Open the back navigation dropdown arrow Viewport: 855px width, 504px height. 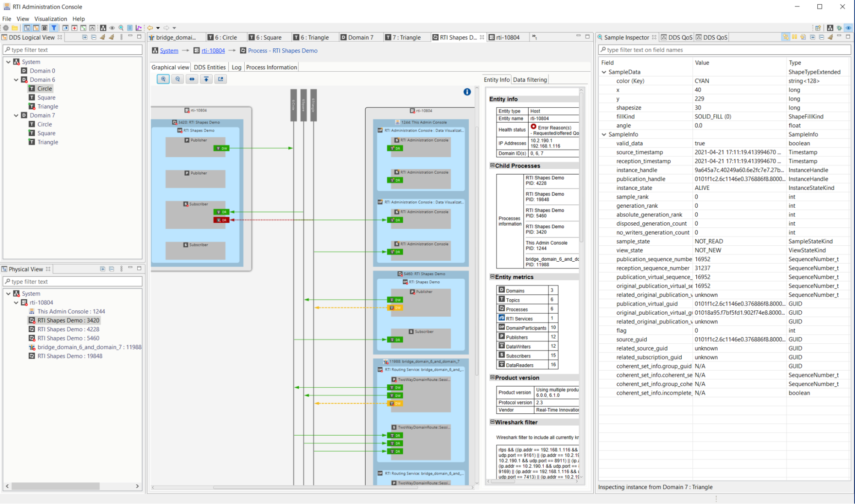(158, 27)
